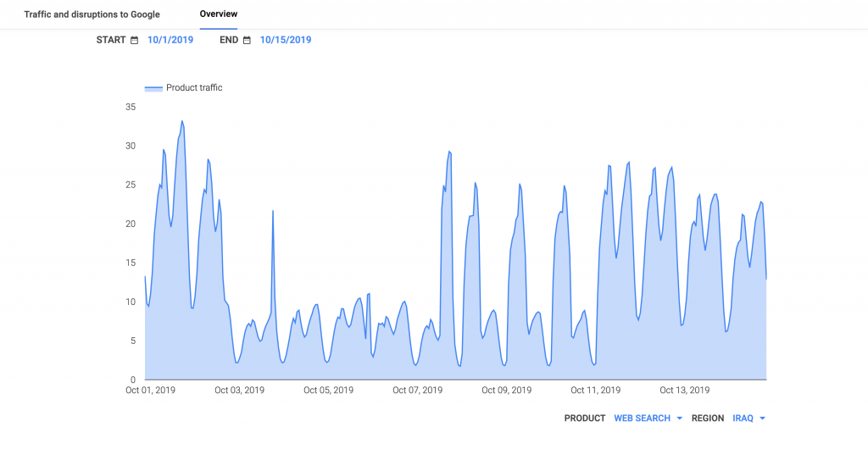The image size is (868, 449).
Task: Change the end date 10/15/2019
Action: click(x=285, y=40)
